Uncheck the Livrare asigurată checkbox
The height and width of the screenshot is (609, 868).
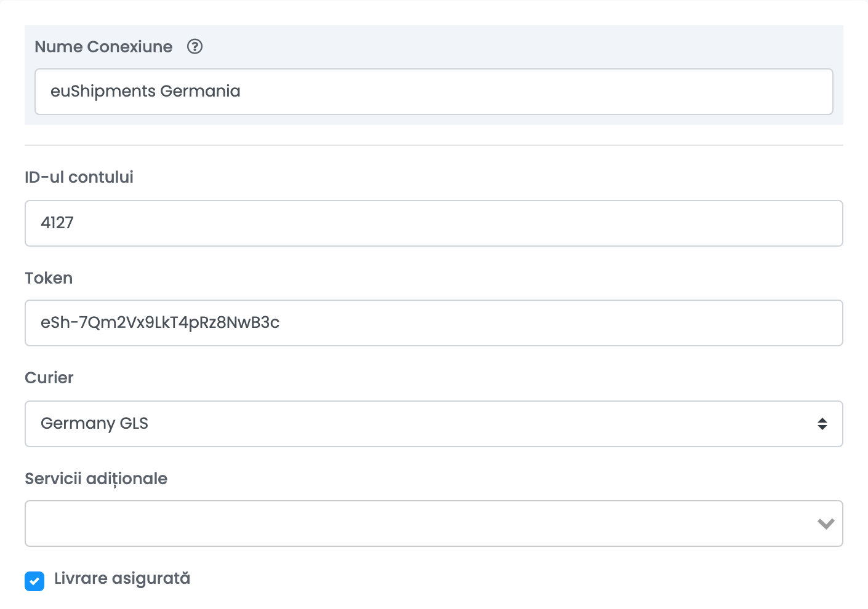(x=34, y=581)
